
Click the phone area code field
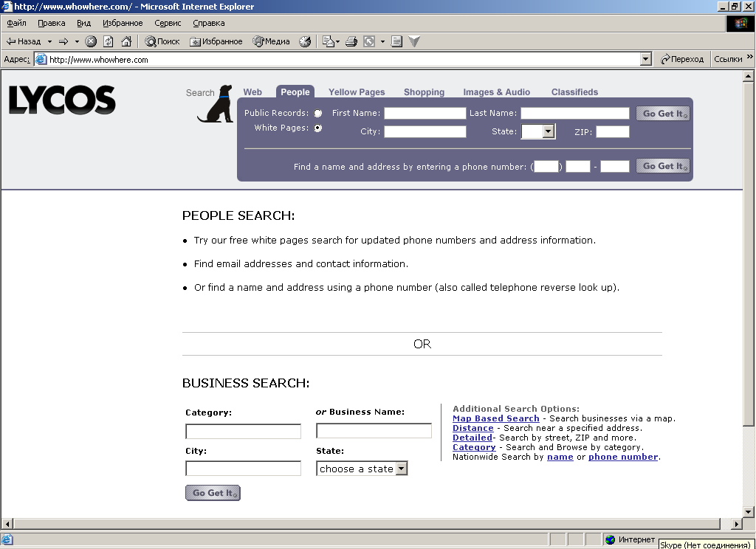(x=546, y=167)
